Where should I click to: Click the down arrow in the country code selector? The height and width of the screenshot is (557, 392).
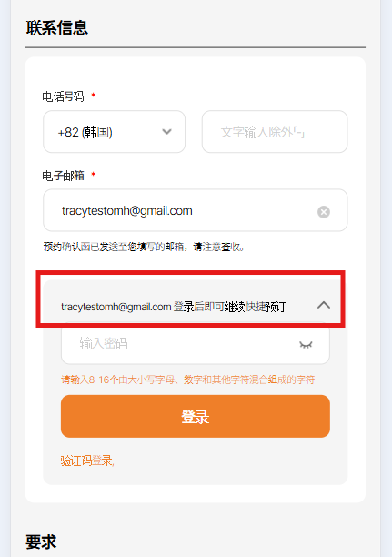(x=166, y=132)
